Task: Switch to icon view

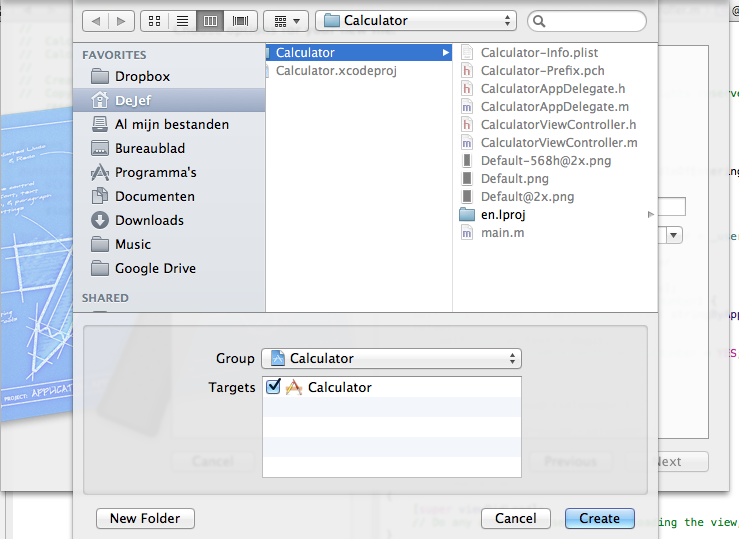Action: pos(155,21)
